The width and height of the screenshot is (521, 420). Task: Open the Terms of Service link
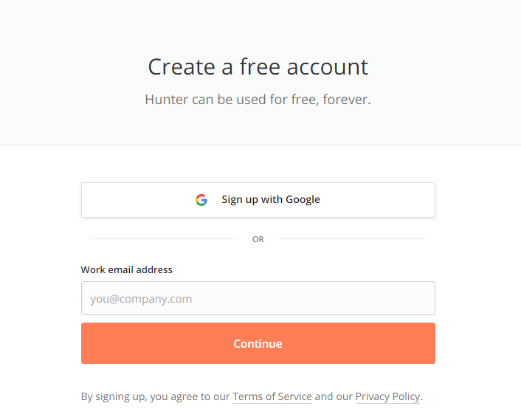point(272,396)
